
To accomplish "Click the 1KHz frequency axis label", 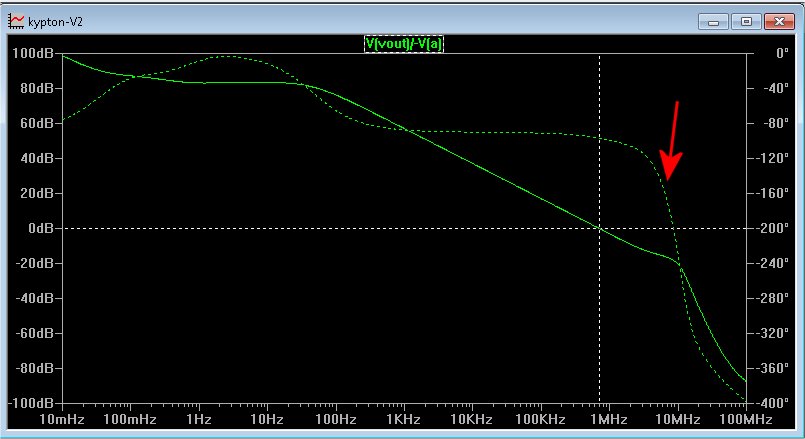I will point(404,419).
